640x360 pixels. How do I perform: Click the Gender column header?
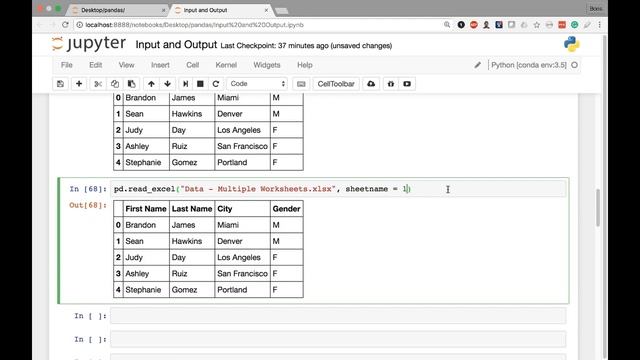coord(287,209)
